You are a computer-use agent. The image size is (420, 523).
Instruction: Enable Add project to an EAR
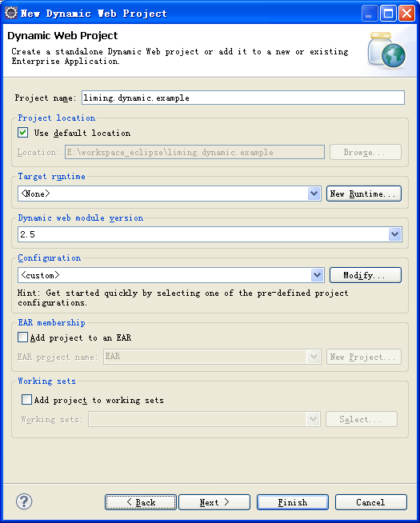[x=22, y=337]
